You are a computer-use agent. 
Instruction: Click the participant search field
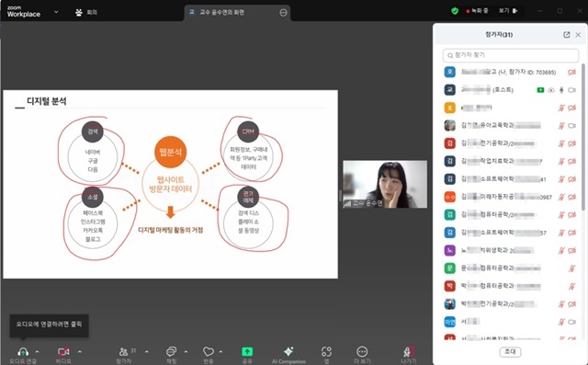click(511, 55)
